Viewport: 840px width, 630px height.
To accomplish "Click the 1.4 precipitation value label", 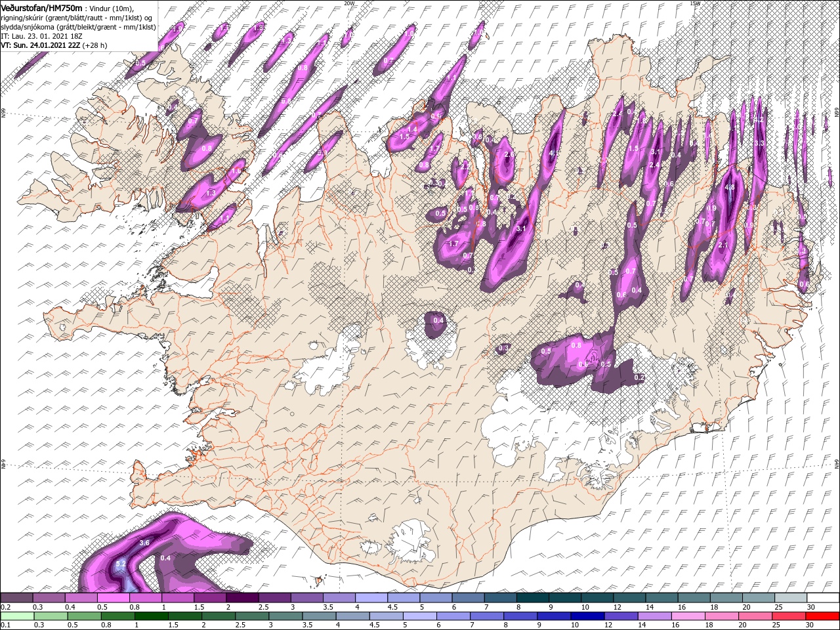I will click(x=413, y=129).
